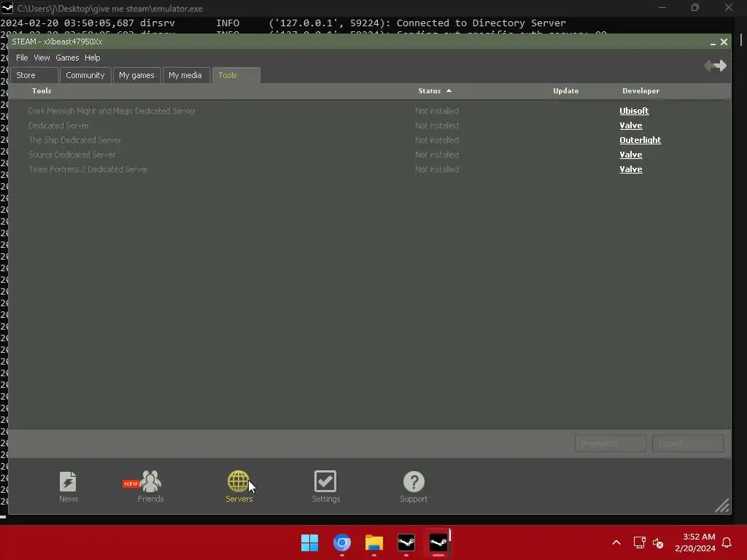Click the Steam window title bar text
Viewport: 747px width, 560px height.
57,42
